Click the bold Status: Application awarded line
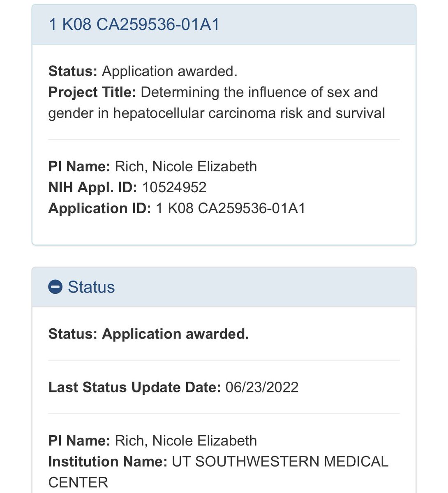Screen dimensions: 448x493 [x=148, y=334]
